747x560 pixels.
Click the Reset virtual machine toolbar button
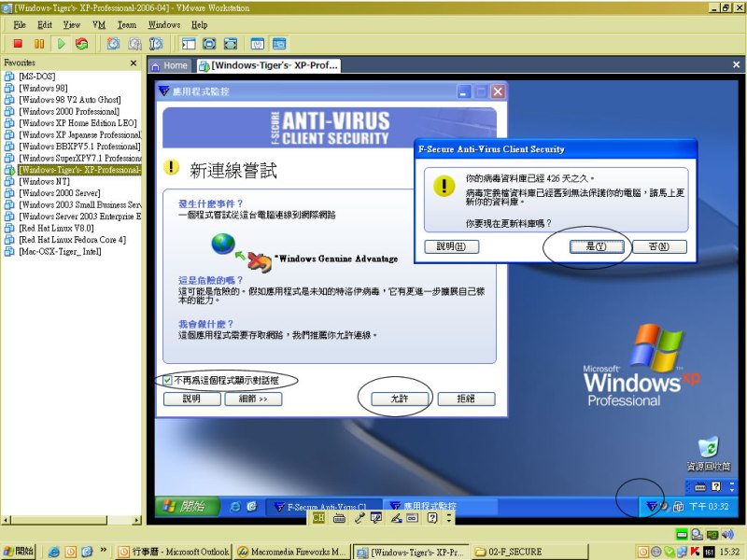pyautogui.click(x=82, y=44)
